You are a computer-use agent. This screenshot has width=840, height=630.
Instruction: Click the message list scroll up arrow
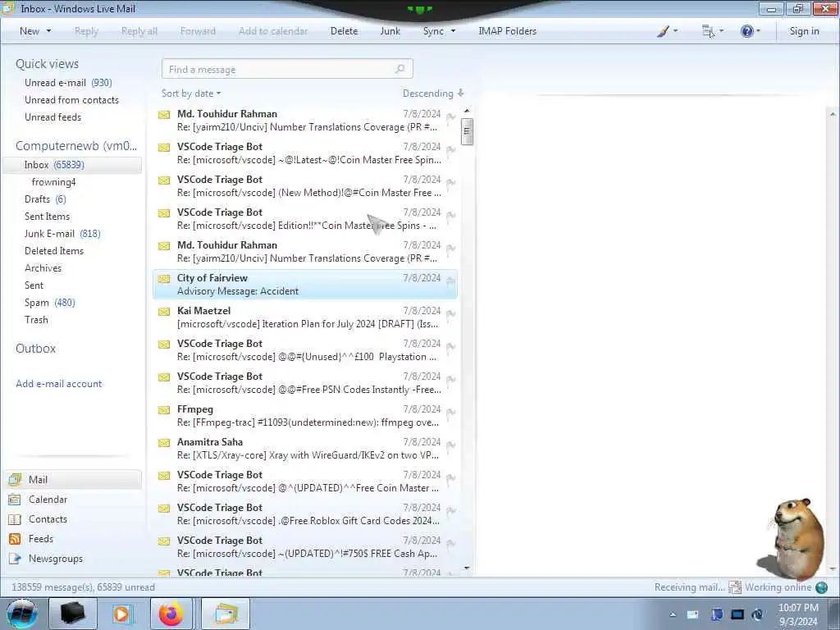click(x=467, y=111)
